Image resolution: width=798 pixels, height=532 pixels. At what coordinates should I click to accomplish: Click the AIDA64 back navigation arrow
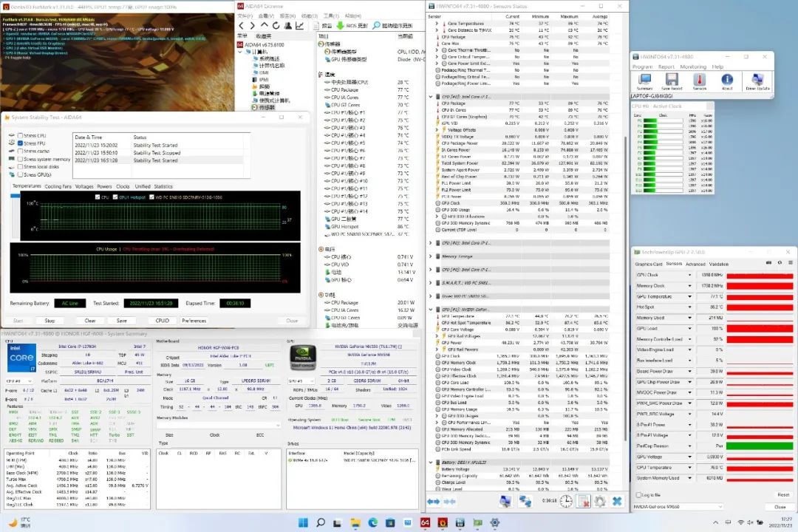click(242, 25)
